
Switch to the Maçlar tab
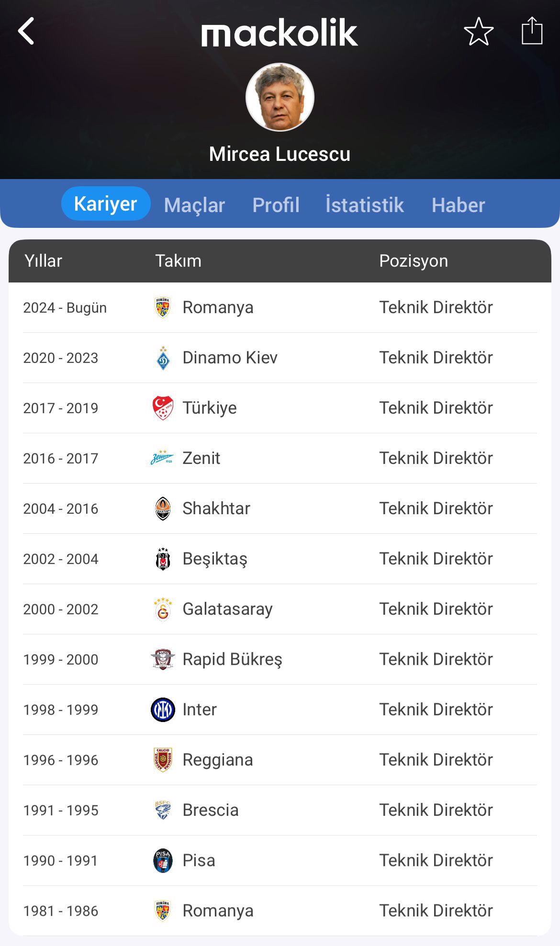click(194, 205)
